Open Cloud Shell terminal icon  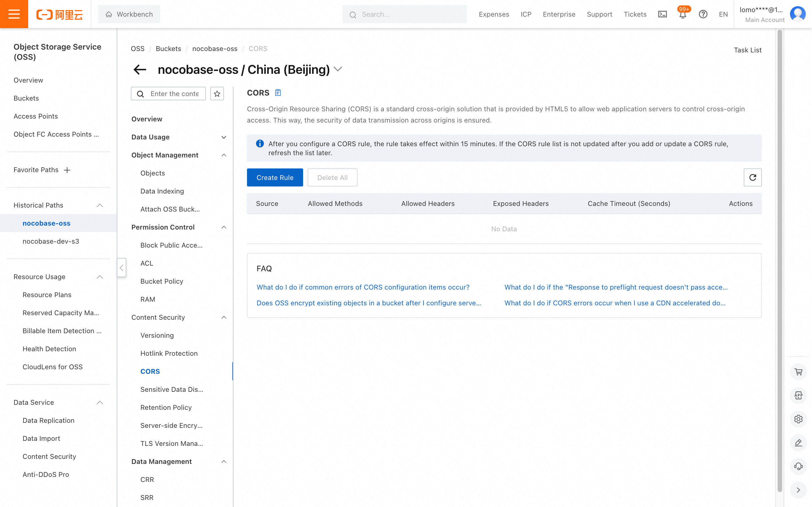coord(662,14)
